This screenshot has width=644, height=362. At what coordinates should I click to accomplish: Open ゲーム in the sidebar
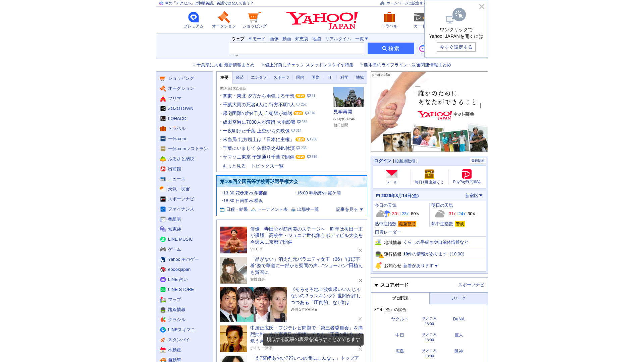coord(174,249)
